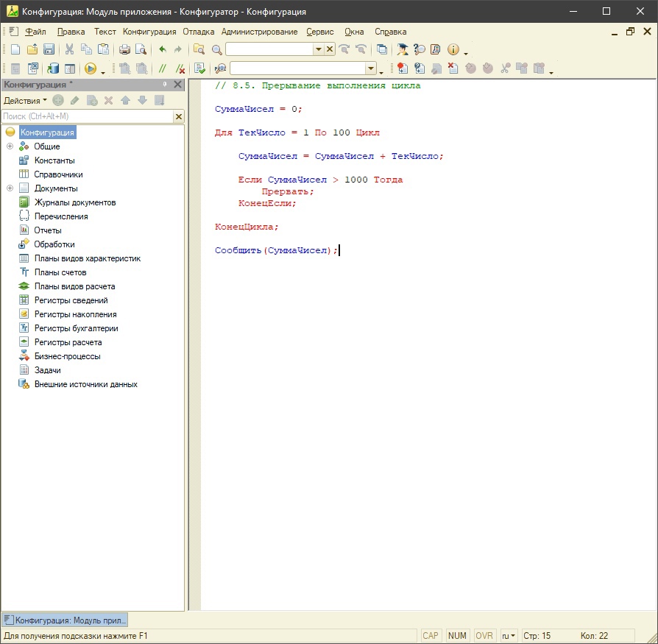
Task: Open the Администрирование menu
Action: [x=259, y=32]
